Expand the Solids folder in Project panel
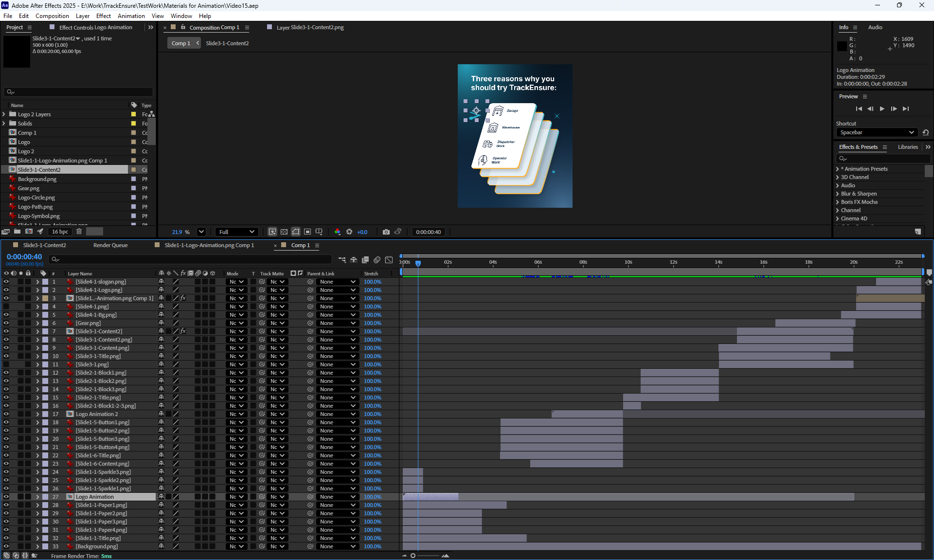Viewport: 934px width, 560px height. click(4, 124)
